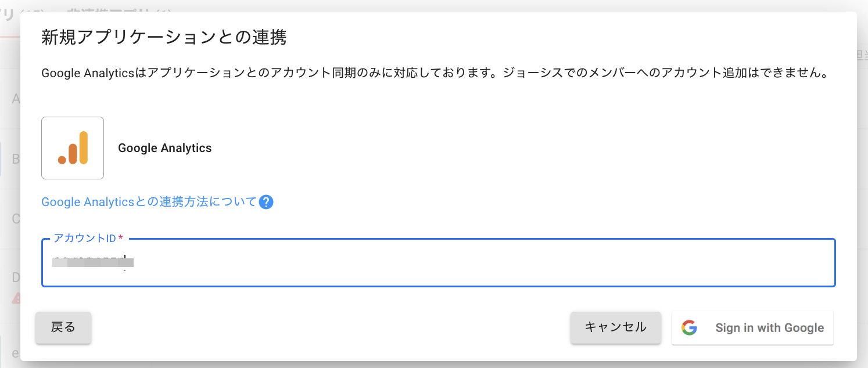The height and width of the screenshot is (368, 868).
Task: Go back with the 戻る button
Action: tap(63, 327)
